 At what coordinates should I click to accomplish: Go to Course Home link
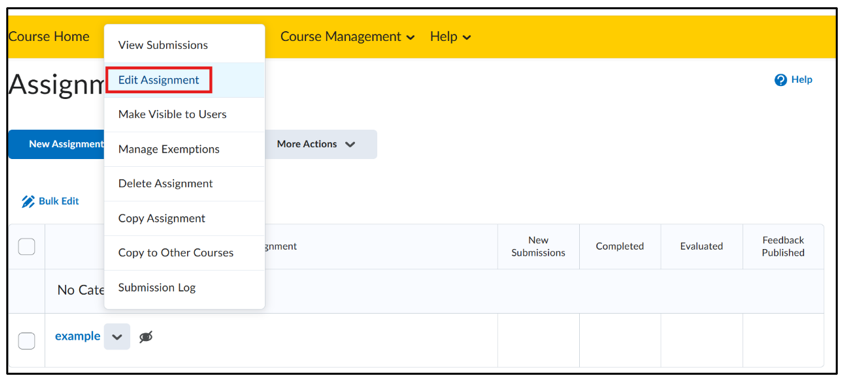coord(49,37)
